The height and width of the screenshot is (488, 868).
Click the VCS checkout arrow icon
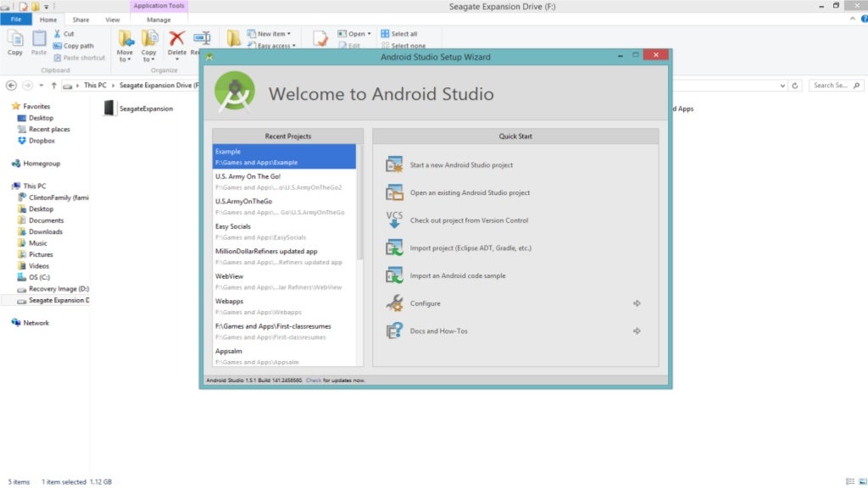[394, 219]
